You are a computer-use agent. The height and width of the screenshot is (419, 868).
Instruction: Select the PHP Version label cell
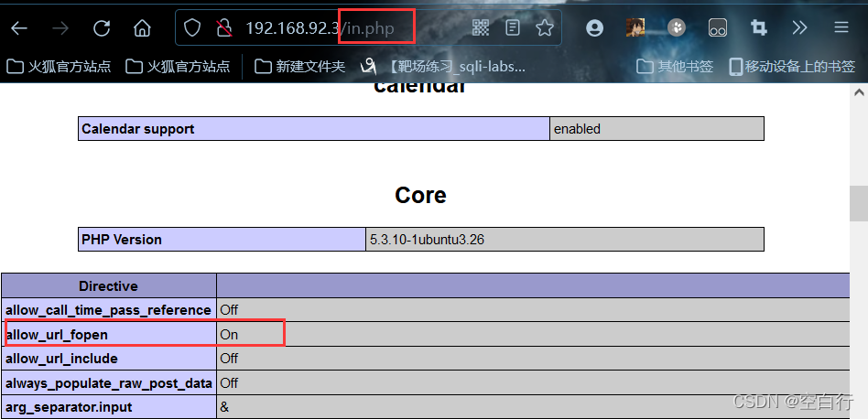222,240
